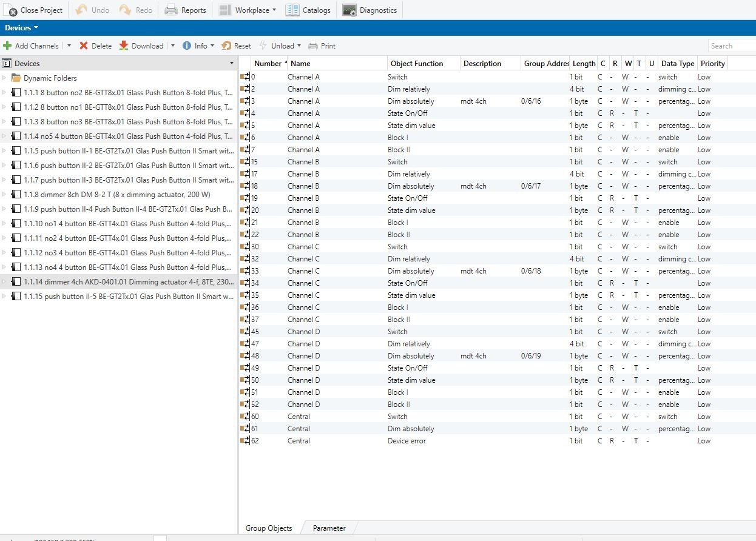Click the Close Project icon
The image size is (756, 541).
[x=11, y=10]
